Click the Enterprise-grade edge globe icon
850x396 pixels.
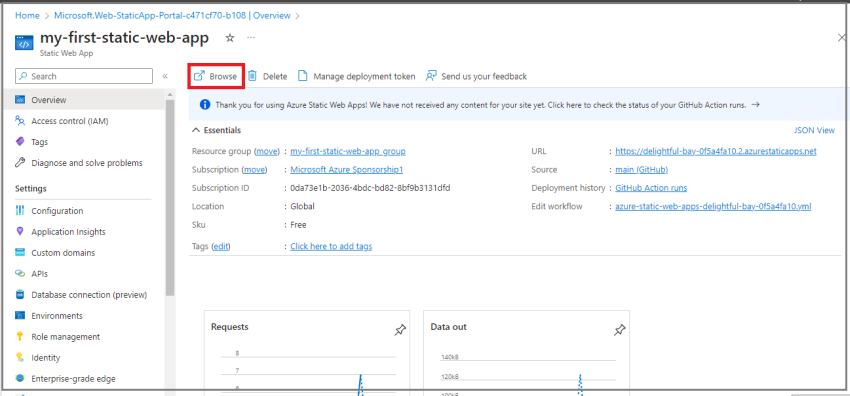click(20, 379)
